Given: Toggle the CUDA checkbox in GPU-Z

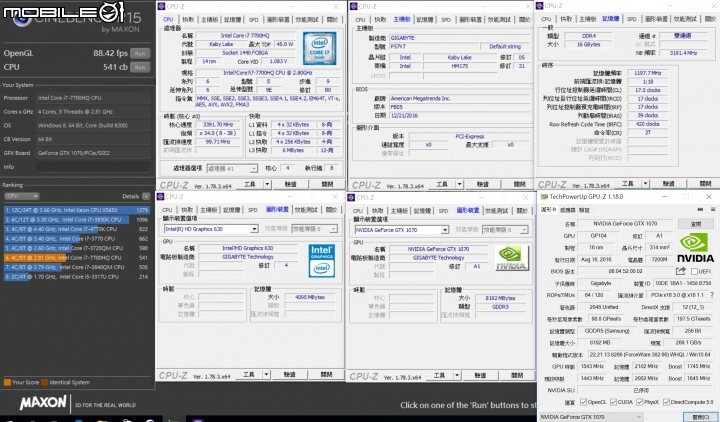Looking at the screenshot, I should click(x=613, y=402).
